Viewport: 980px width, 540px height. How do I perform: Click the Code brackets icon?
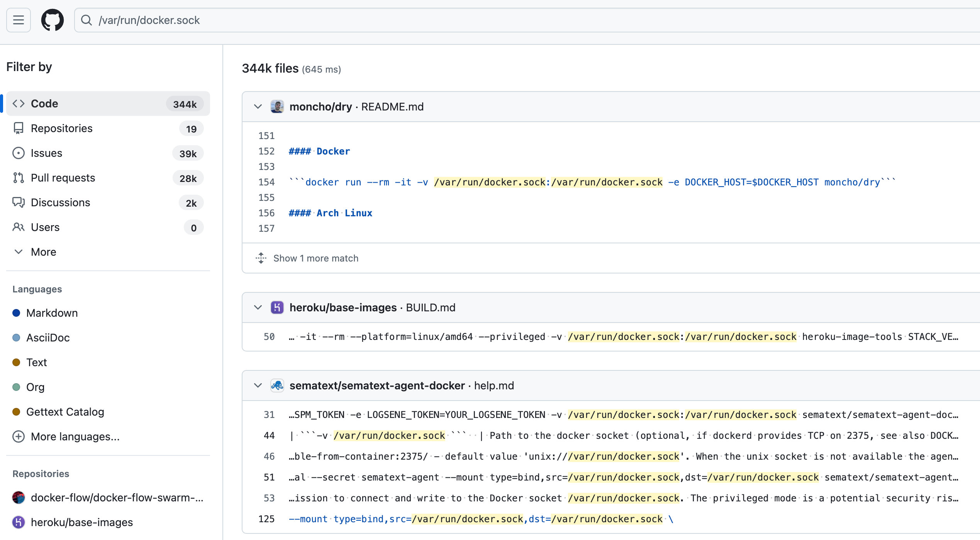(19, 104)
